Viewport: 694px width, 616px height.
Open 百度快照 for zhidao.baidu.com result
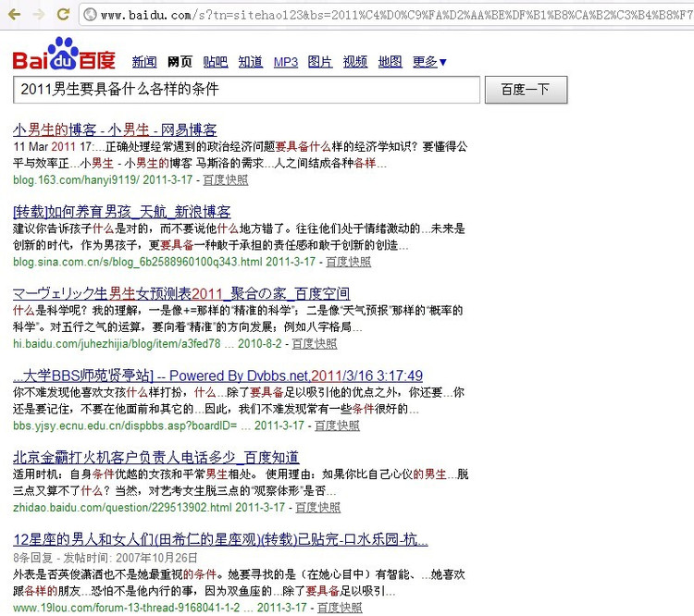click(x=317, y=508)
